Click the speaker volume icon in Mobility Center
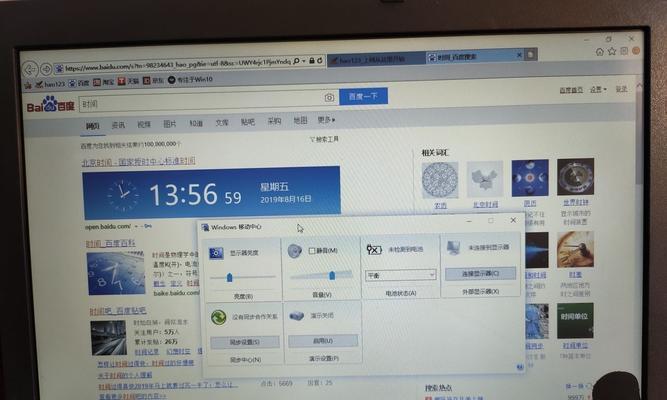Image resolution: width=667 pixels, height=400 pixels. (294, 251)
